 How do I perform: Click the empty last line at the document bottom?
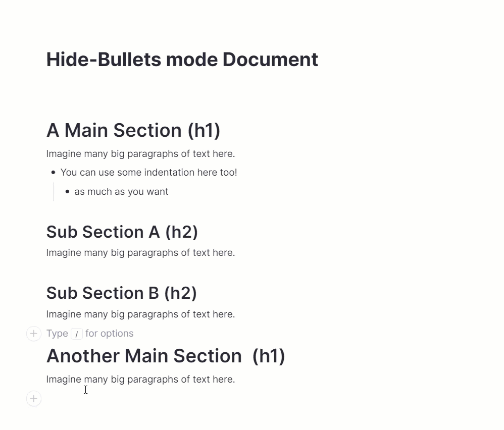(x=152, y=399)
